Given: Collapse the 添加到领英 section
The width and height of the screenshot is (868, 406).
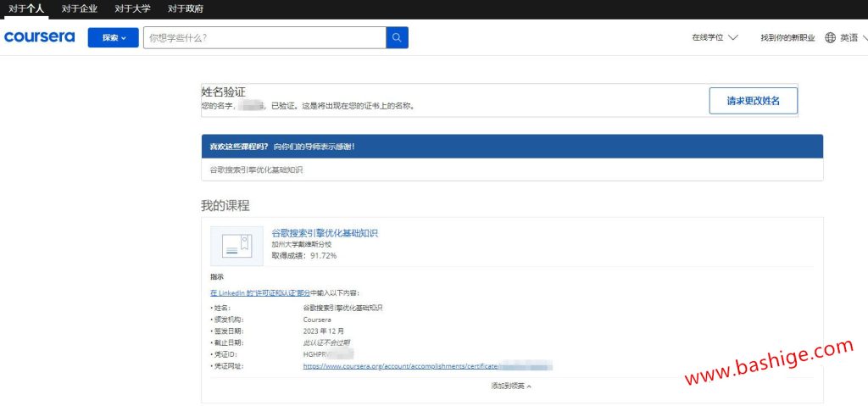Looking at the screenshot, I should click(511, 386).
